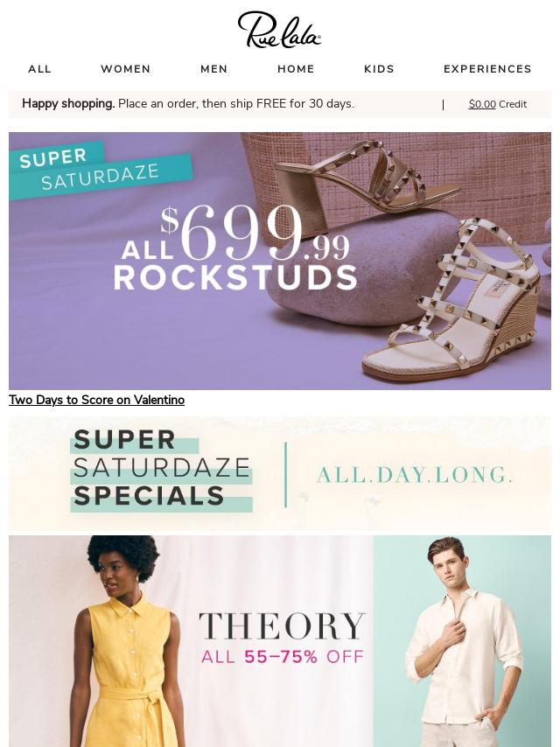Open the Theory 55–75% off promotion

pyautogui.click(x=280, y=641)
